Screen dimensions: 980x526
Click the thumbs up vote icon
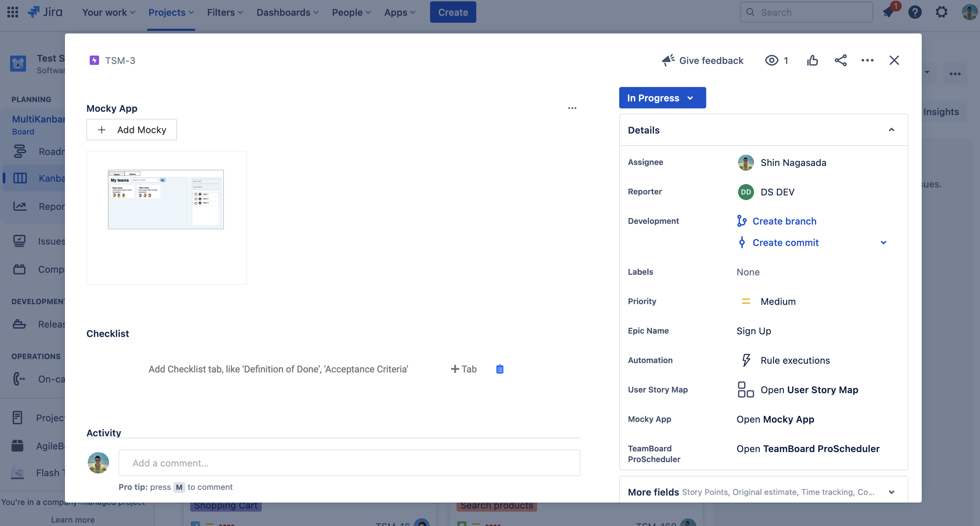coord(812,60)
